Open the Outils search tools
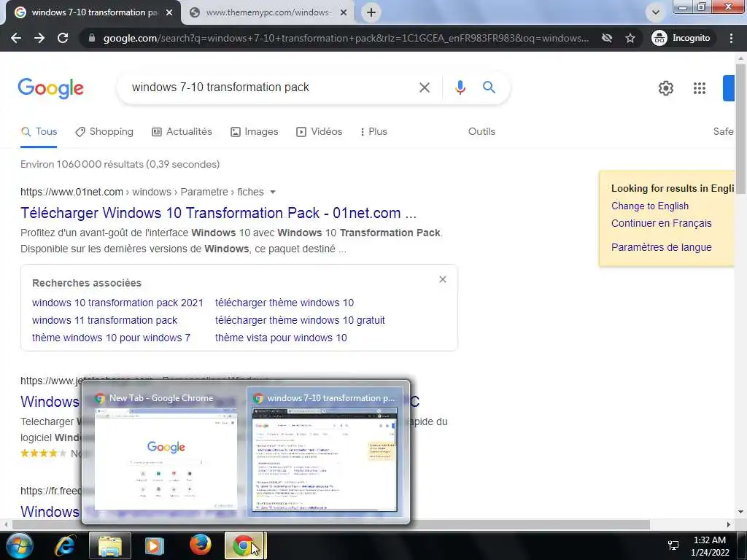Screen dimensions: 747x560 [481, 132]
